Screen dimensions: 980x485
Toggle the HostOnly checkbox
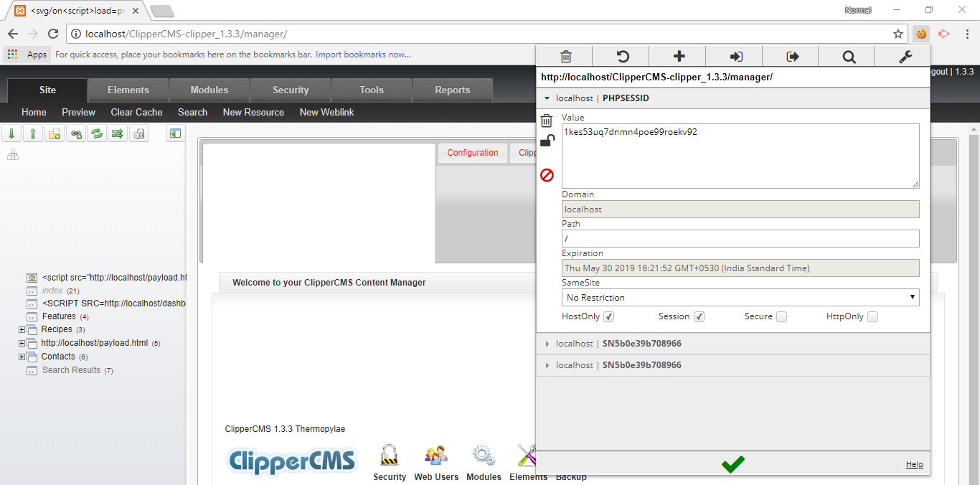(608, 316)
